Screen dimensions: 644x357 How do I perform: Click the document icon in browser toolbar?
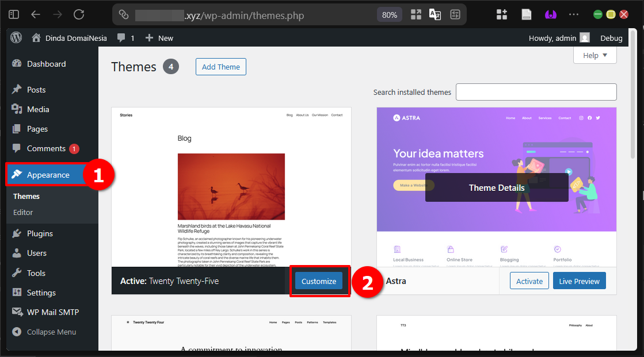coord(527,15)
